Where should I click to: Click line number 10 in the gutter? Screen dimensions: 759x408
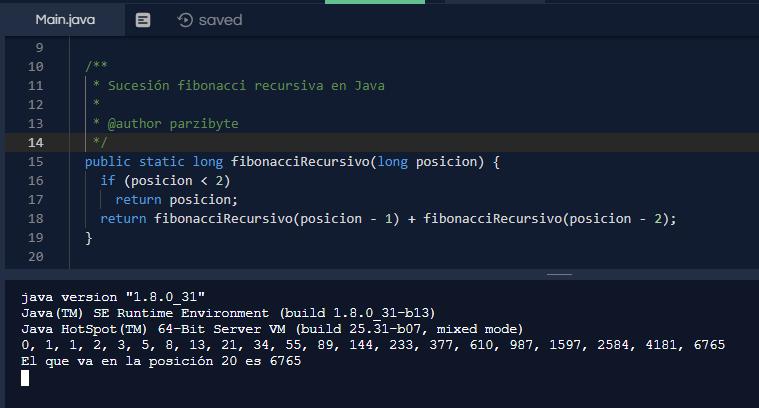click(x=35, y=66)
